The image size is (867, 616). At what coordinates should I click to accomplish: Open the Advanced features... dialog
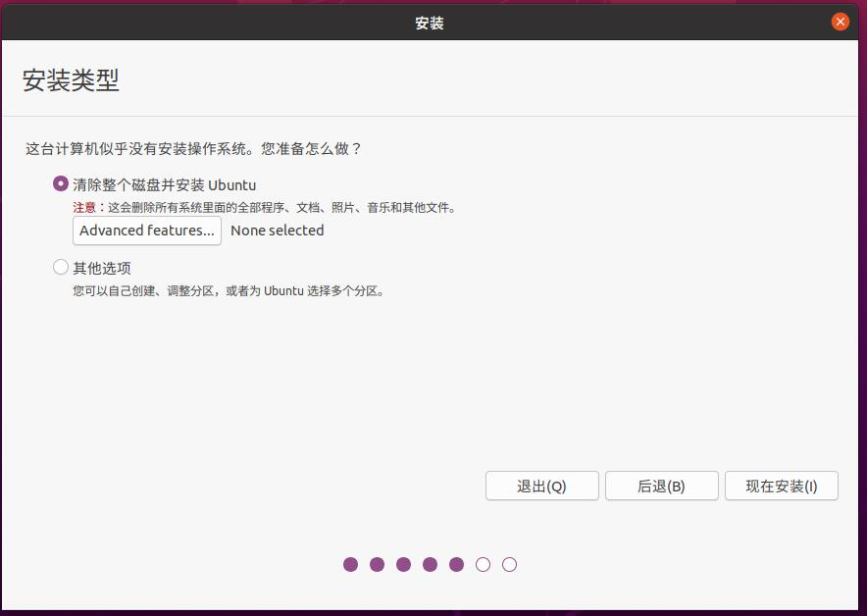tap(147, 231)
